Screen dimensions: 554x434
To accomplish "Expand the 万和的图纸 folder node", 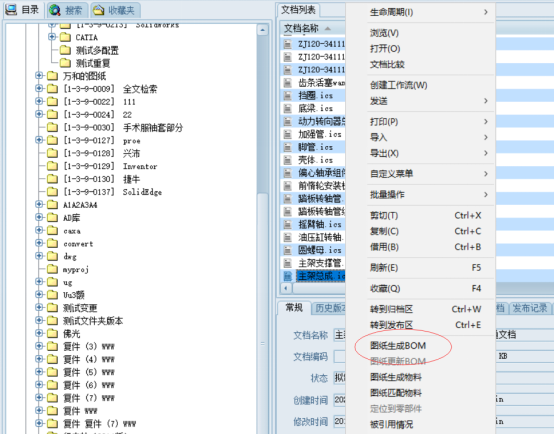I will tap(39, 75).
